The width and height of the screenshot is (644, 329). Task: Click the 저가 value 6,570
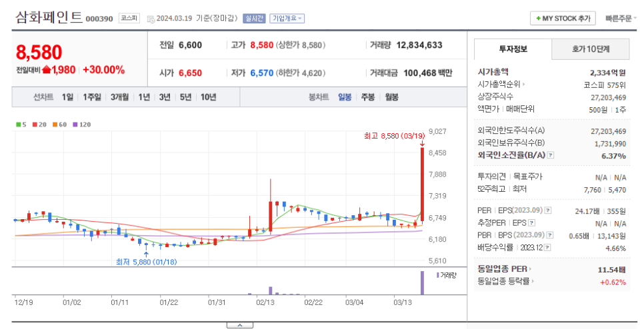[x=261, y=73]
